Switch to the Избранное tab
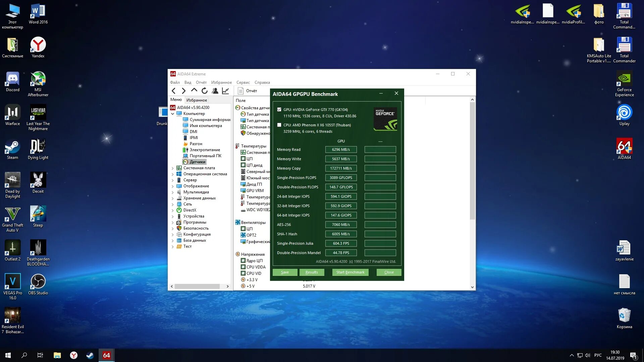 tap(197, 100)
